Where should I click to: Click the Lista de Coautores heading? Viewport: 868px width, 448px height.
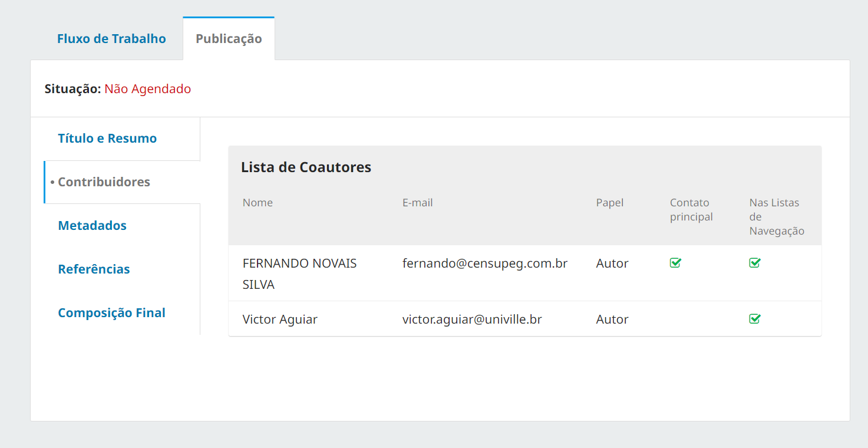[306, 167]
